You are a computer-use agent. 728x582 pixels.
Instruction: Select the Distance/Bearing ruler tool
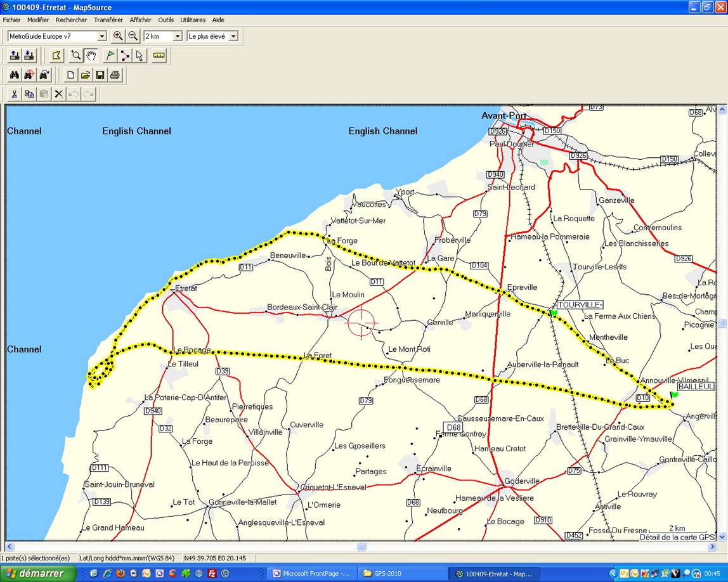[x=159, y=56]
